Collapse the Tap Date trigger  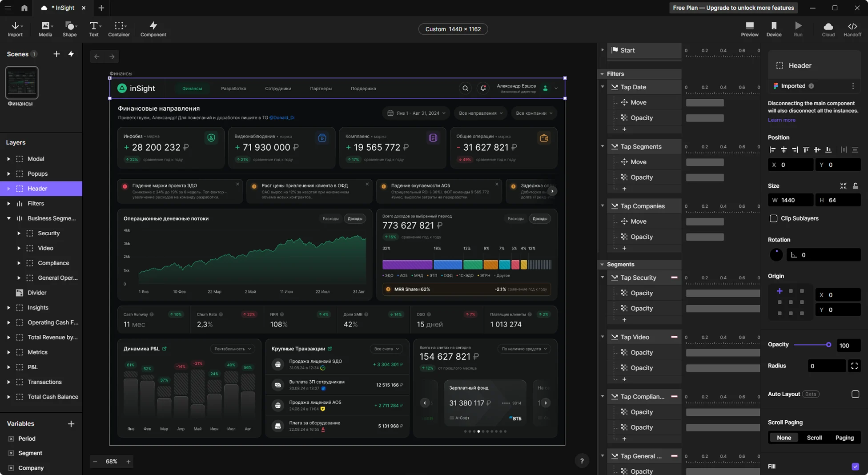(x=603, y=87)
